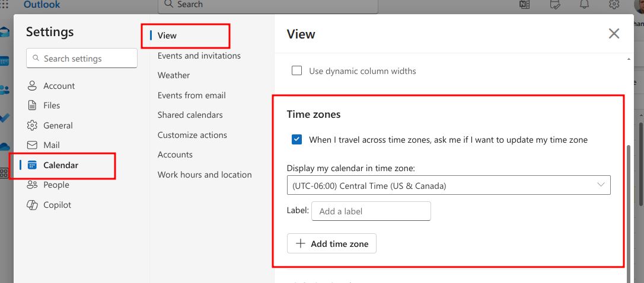This screenshot has width=644, height=283.
Task: Close the Settings dialog
Action: (x=614, y=34)
